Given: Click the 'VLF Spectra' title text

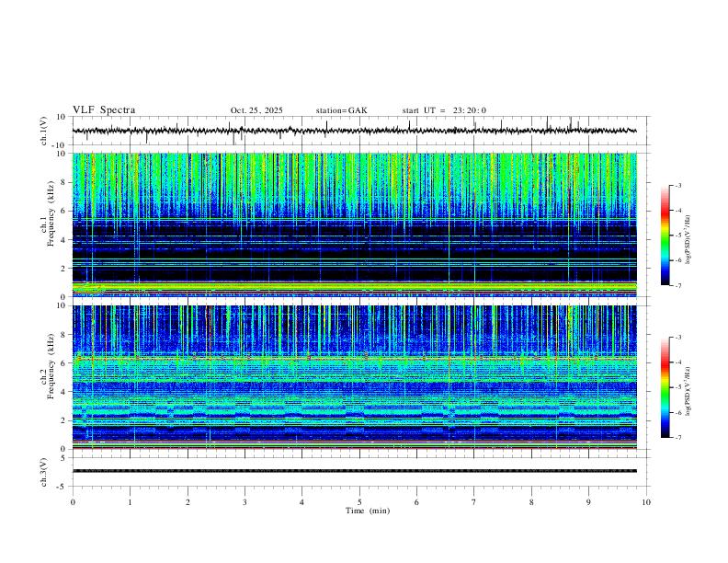Looking at the screenshot, I should click(x=104, y=110).
